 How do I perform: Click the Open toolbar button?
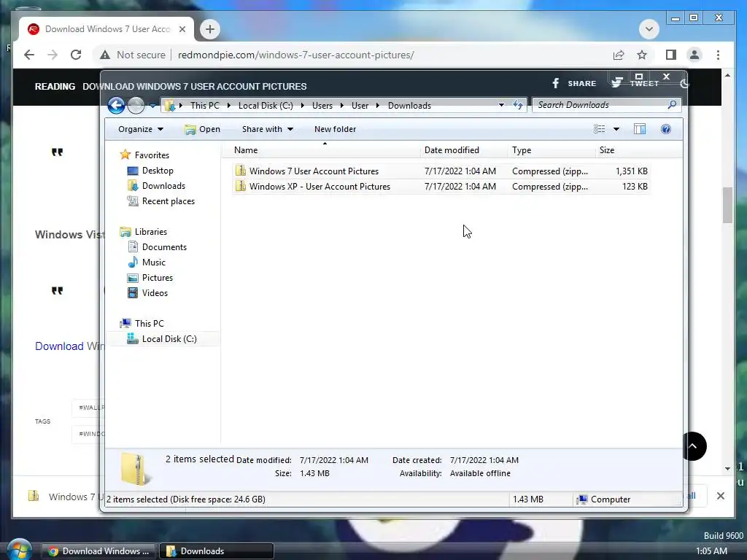pos(203,129)
